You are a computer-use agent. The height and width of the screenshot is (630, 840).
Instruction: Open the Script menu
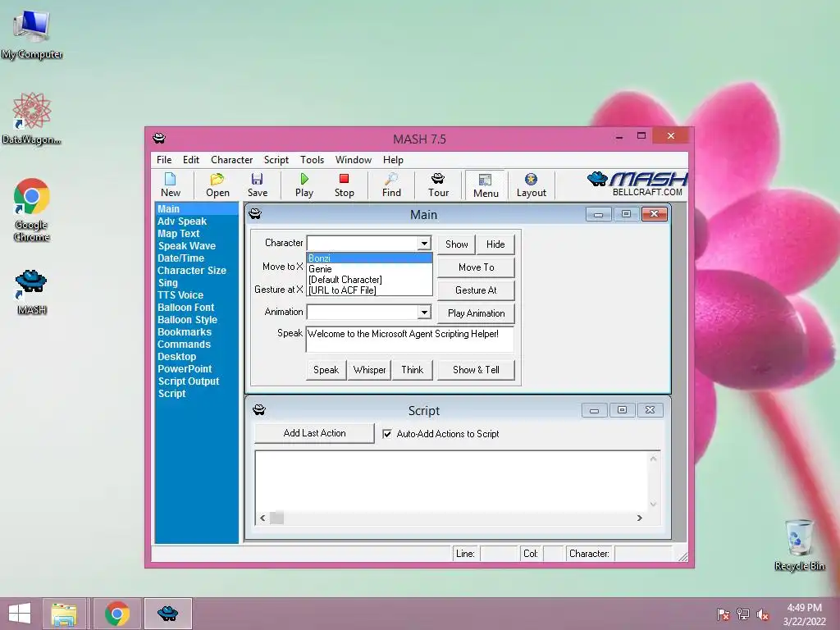pos(276,160)
